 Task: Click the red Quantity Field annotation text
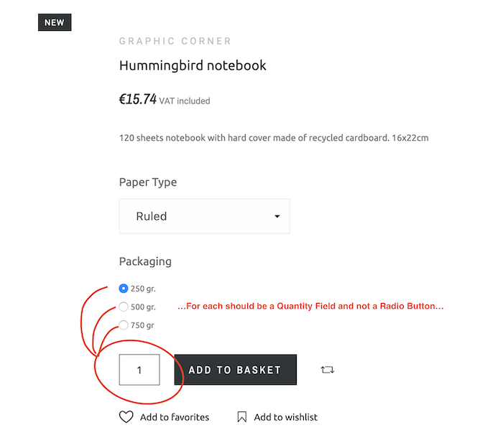point(310,307)
